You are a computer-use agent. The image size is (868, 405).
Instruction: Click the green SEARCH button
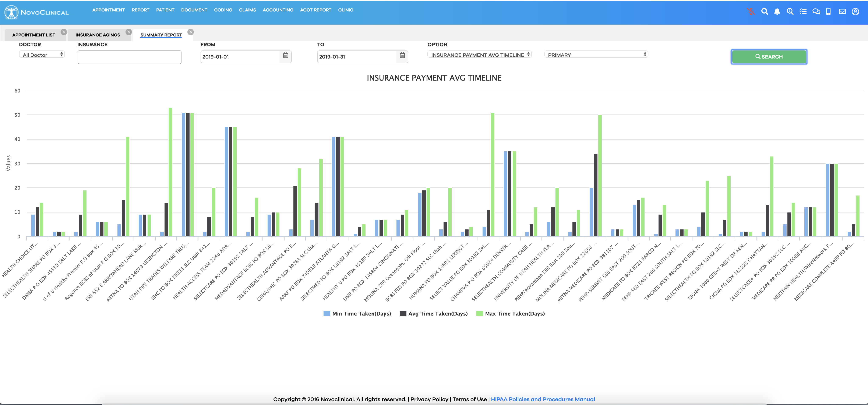[x=769, y=57]
